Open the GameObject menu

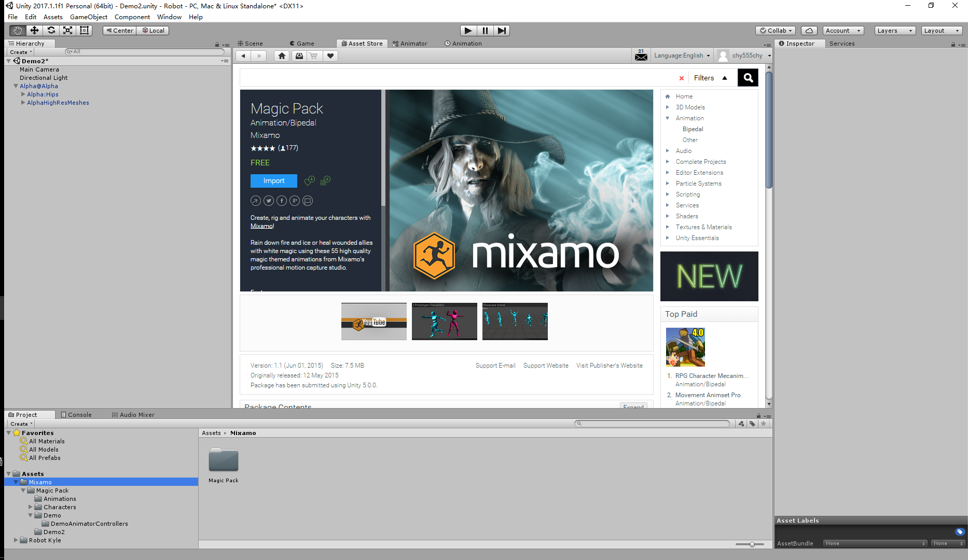click(x=89, y=17)
